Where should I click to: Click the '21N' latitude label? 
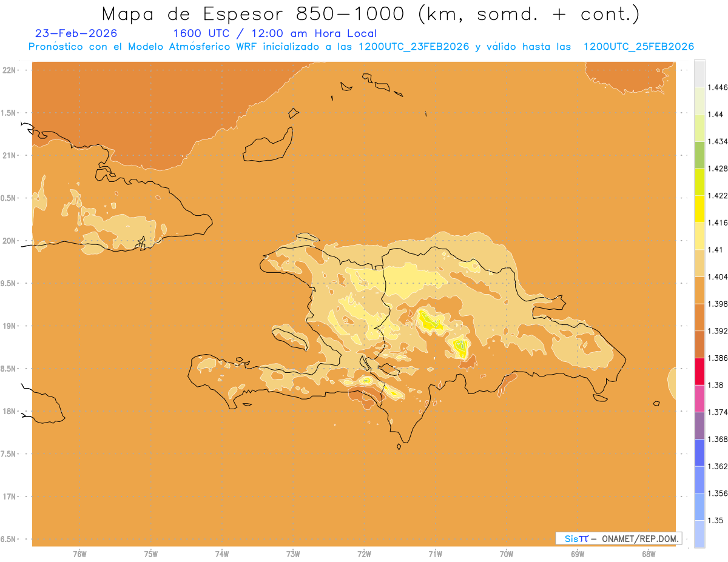pos(9,155)
